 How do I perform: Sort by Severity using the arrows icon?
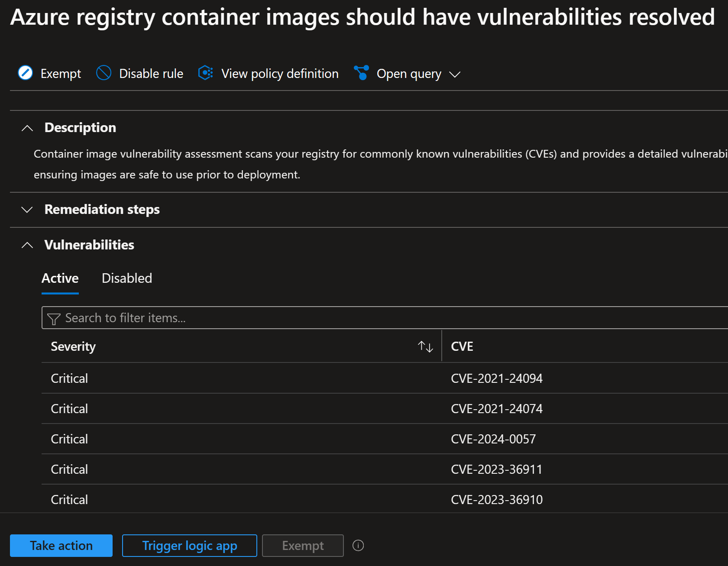pos(425,346)
